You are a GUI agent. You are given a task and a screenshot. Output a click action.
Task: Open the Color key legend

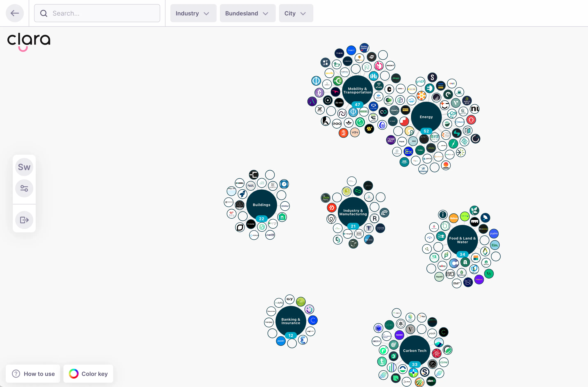pos(88,374)
